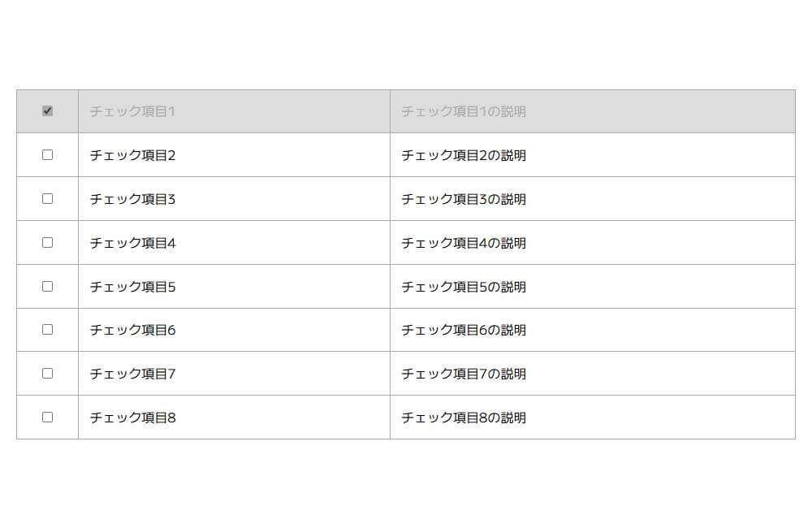Click the チェック項目8 name cell
Image resolution: width=812 pixels, height=528 pixels.
pyautogui.click(x=132, y=418)
